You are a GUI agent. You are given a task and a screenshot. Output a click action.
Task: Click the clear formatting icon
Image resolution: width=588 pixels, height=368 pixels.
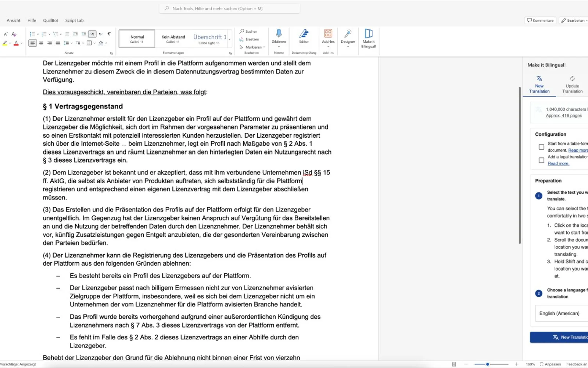[14, 34]
